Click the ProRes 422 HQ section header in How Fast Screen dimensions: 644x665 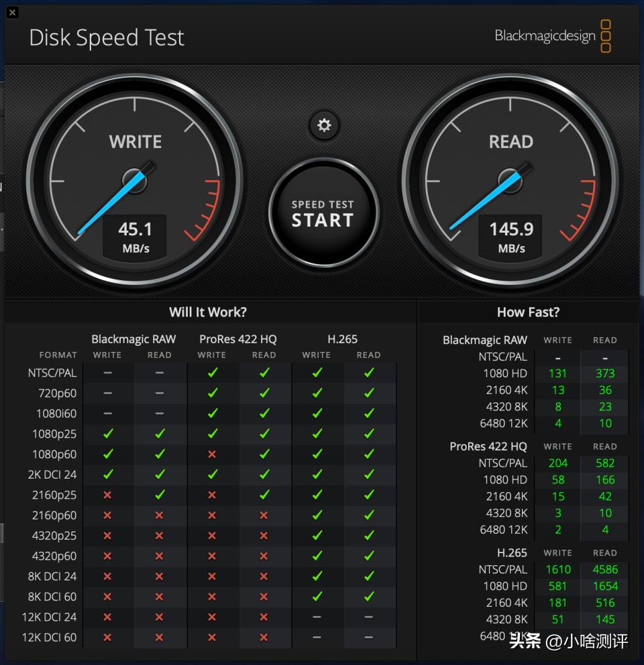(x=488, y=446)
